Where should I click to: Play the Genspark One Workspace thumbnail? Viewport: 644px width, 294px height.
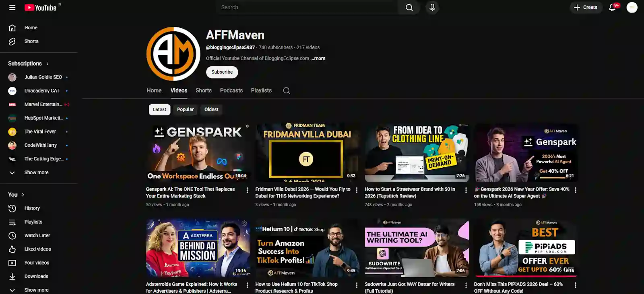click(x=198, y=153)
